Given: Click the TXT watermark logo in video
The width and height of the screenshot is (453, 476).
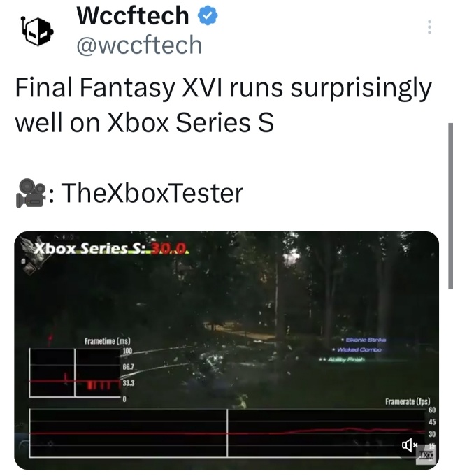Looking at the screenshot, I should pos(426,455).
